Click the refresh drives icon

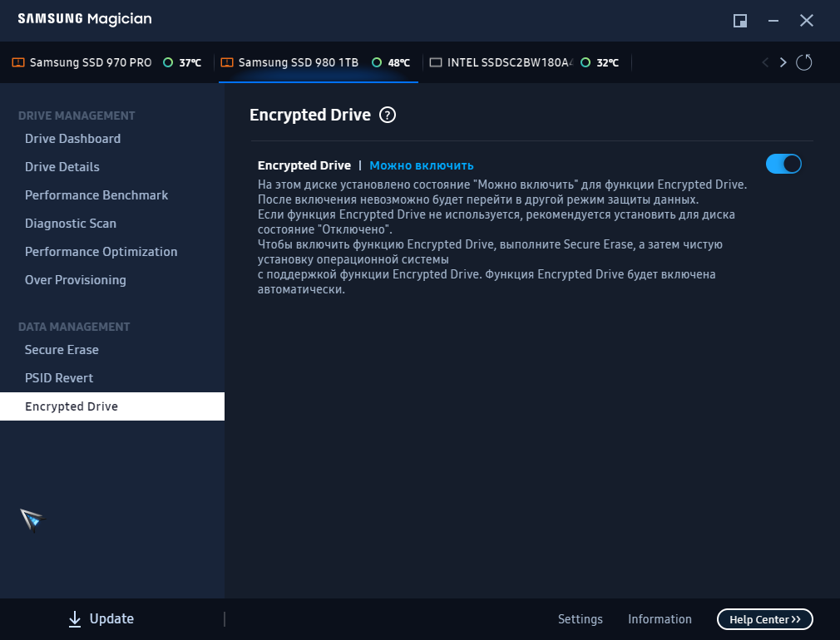tap(803, 62)
